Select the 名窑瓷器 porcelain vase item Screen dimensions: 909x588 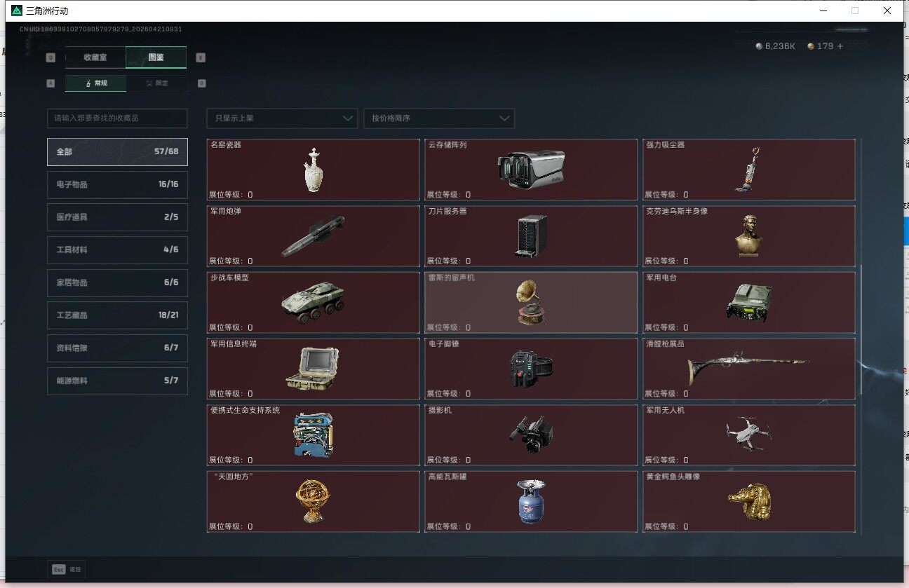(313, 170)
